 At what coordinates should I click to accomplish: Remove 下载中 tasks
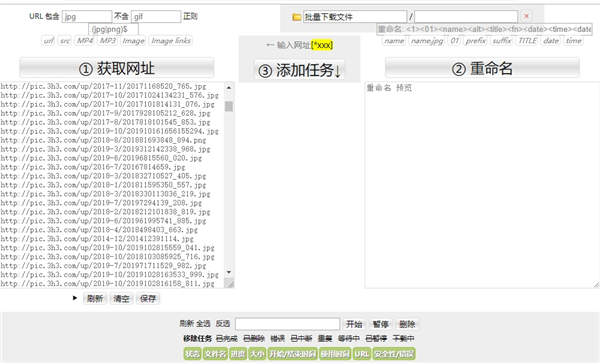click(x=403, y=339)
